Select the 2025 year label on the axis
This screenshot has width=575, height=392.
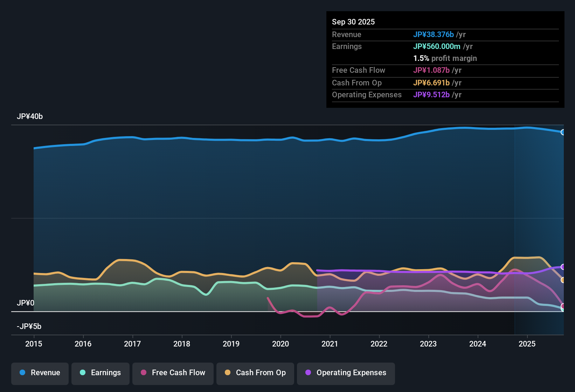pyautogui.click(x=527, y=344)
